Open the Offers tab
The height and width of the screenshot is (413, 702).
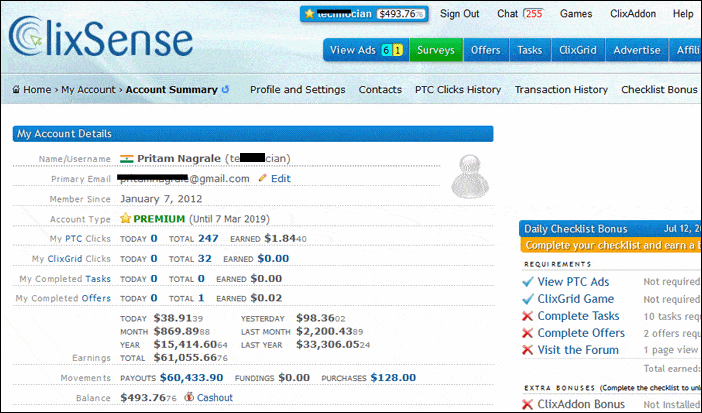point(485,50)
